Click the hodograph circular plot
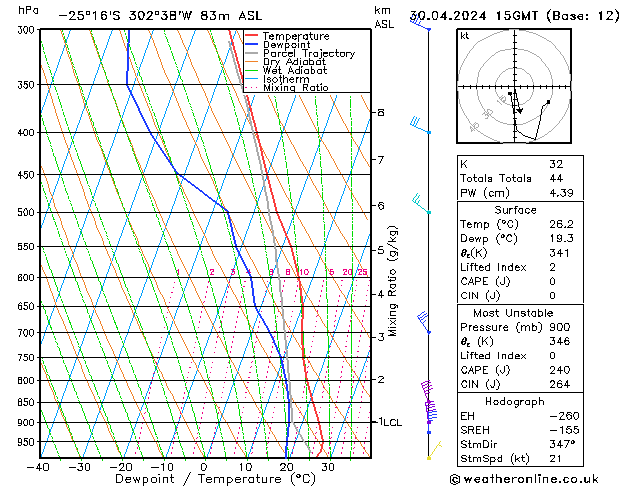 tap(511, 91)
